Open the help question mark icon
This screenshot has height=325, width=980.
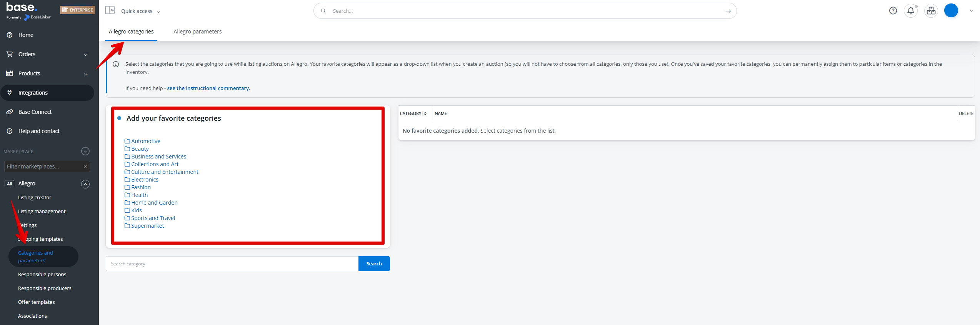click(893, 11)
